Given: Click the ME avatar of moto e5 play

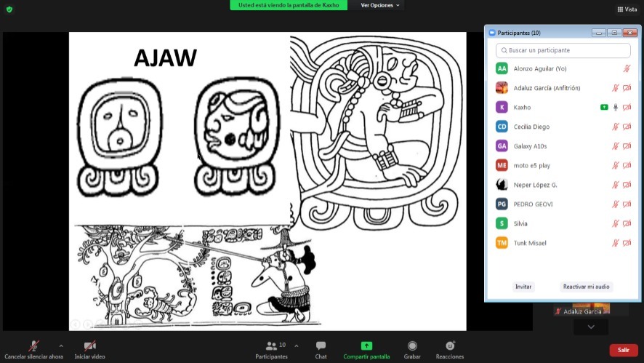Looking at the screenshot, I should [502, 165].
